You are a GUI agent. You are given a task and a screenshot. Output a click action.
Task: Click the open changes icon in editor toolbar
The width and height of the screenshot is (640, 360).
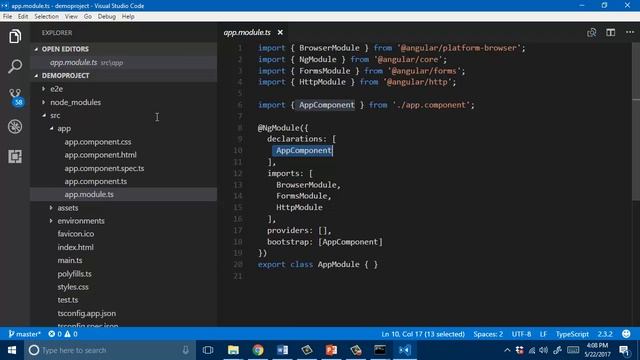(591, 33)
